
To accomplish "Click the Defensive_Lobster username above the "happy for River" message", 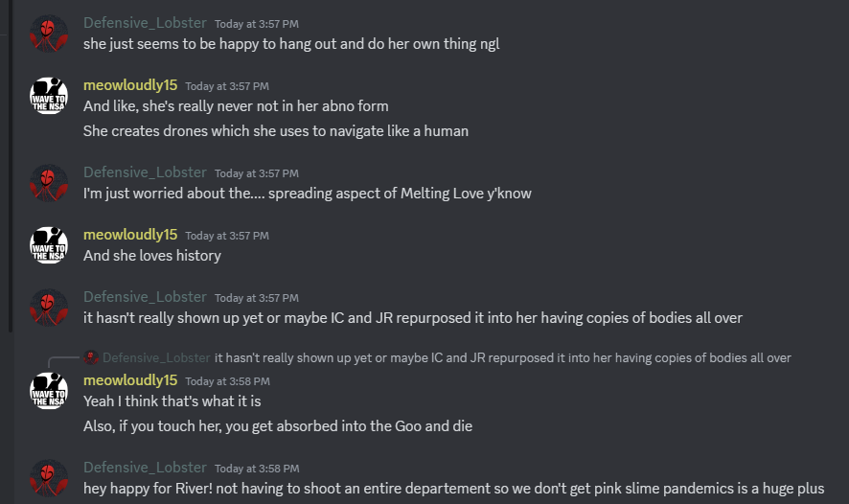I will [145, 468].
